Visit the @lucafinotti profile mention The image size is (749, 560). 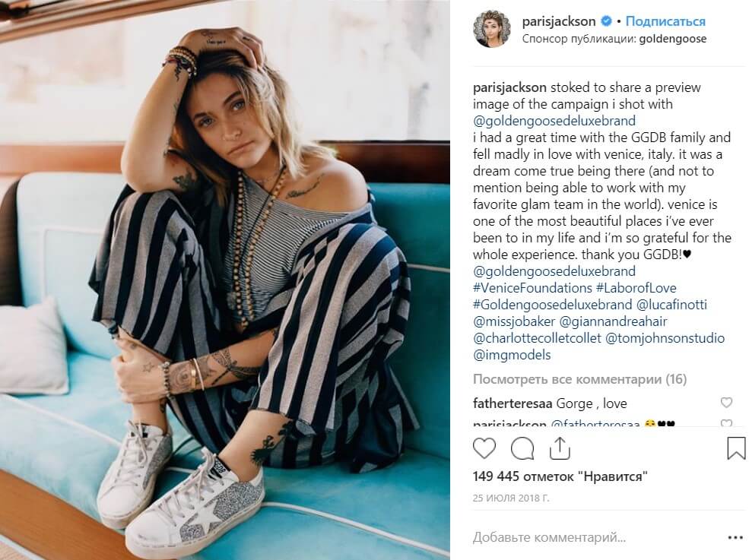coord(671,305)
